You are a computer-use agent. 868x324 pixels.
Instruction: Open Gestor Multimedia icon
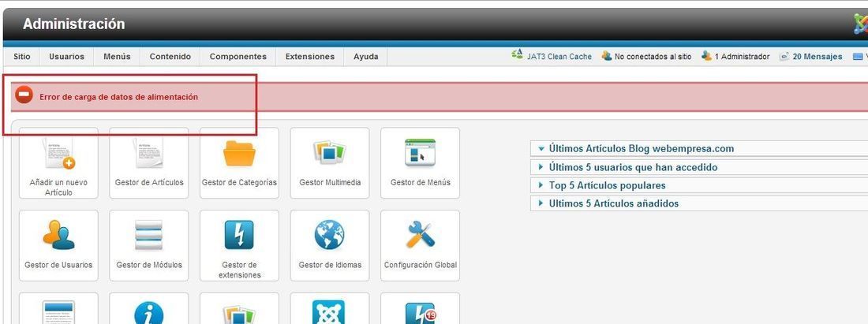330,153
